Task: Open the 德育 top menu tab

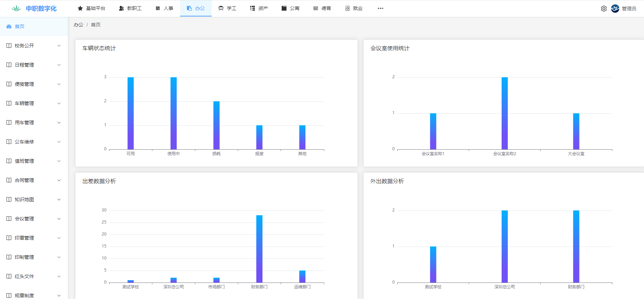Action: pyautogui.click(x=322, y=8)
